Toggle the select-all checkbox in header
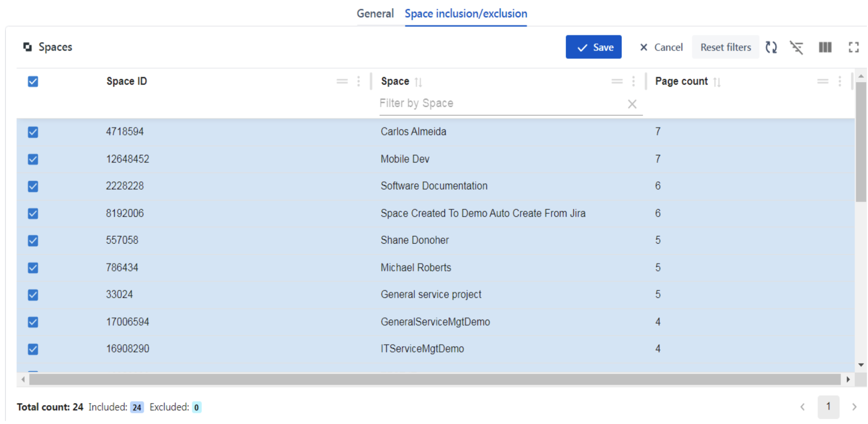The width and height of the screenshot is (868, 424). pos(33,81)
